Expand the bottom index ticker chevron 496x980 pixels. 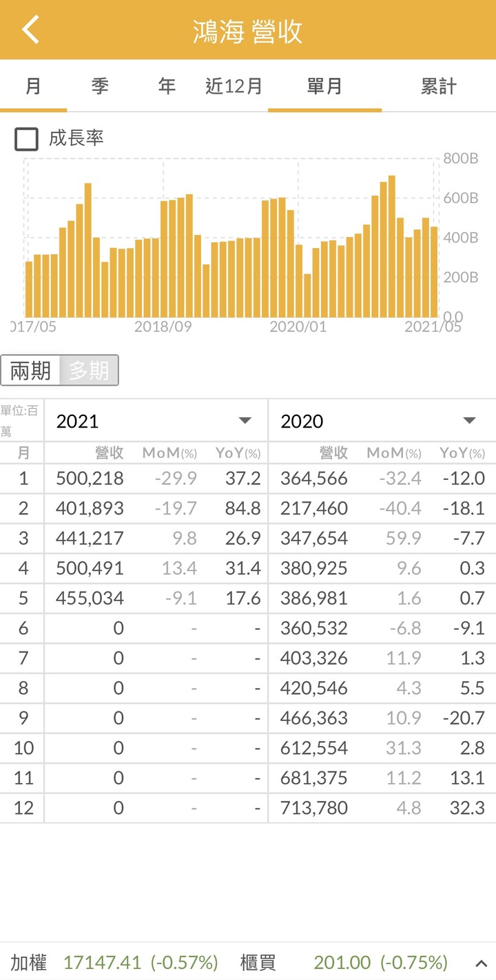pyautogui.click(x=480, y=963)
